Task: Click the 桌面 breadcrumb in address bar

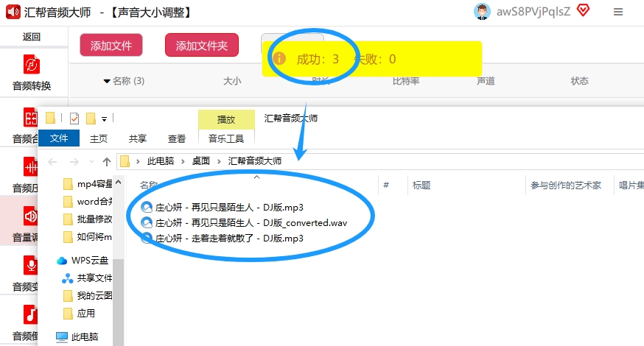Action: (x=201, y=161)
